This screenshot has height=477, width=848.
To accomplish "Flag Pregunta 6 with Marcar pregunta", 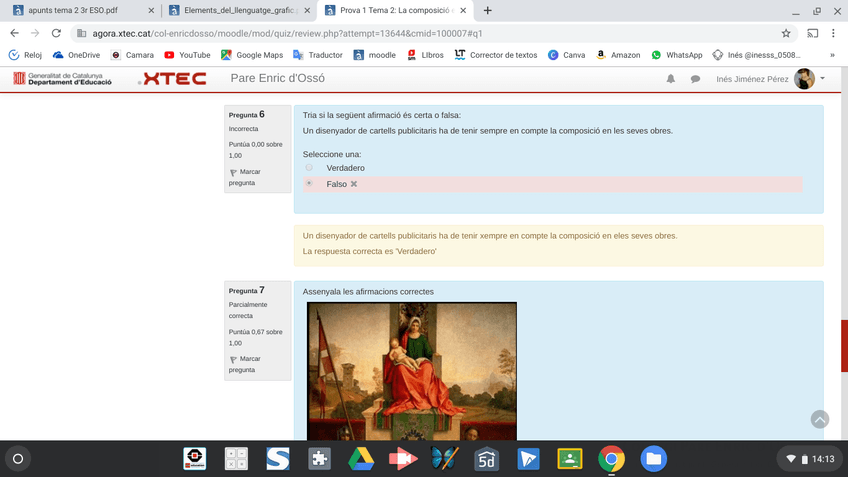I will tap(244, 177).
